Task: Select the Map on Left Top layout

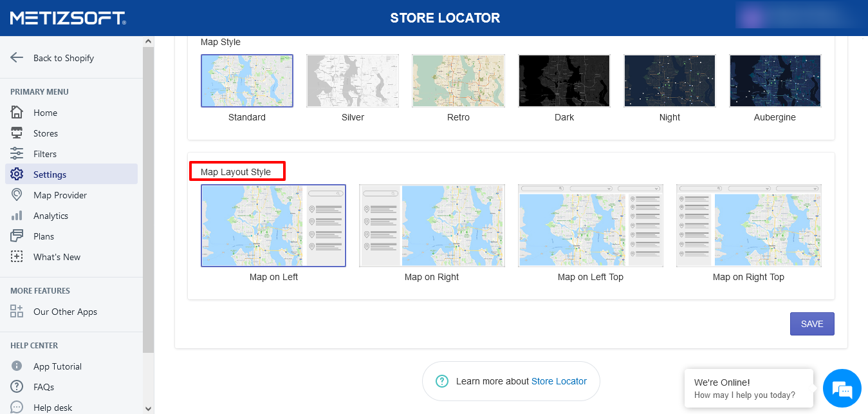Action: (590, 226)
